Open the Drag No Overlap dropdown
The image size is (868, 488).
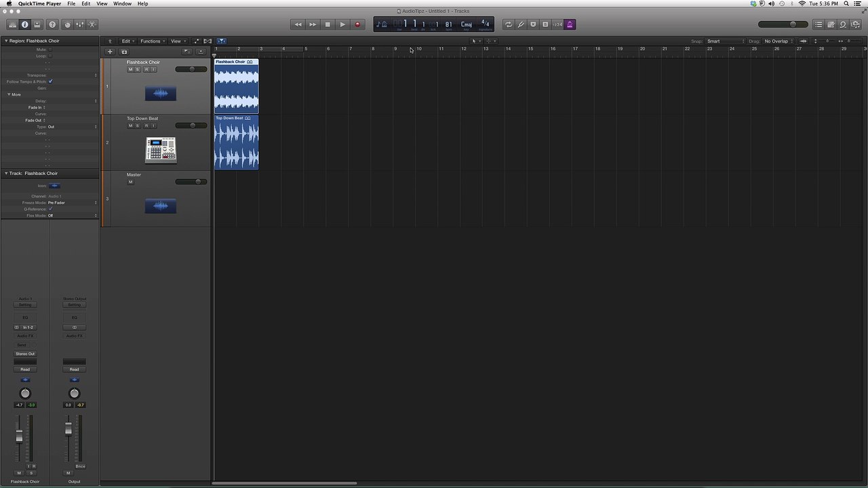[x=778, y=41]
